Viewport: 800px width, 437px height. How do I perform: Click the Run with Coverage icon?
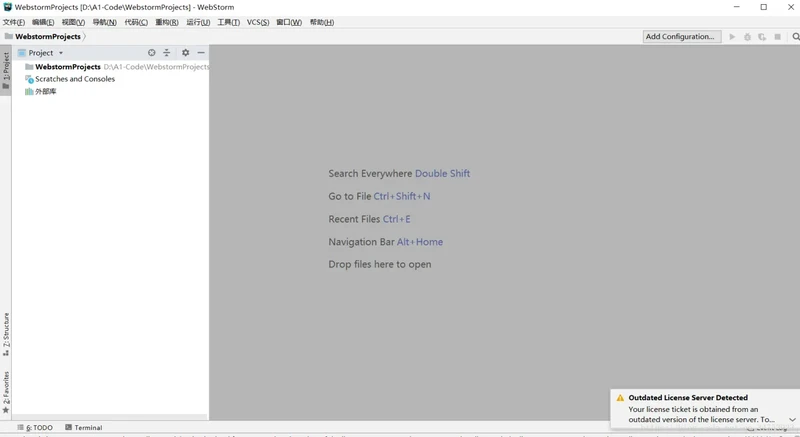[x=762, y=37]
